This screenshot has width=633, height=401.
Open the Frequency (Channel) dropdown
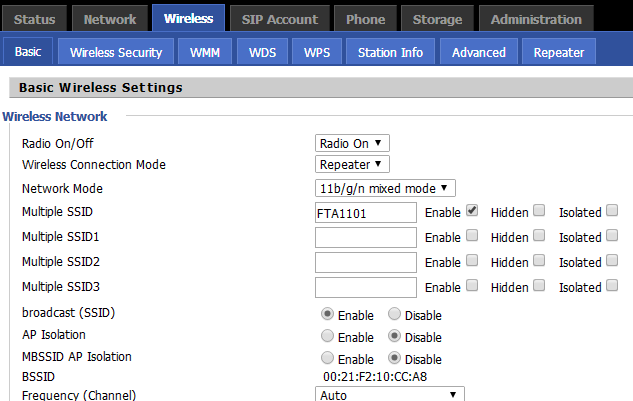pos(390,395)
